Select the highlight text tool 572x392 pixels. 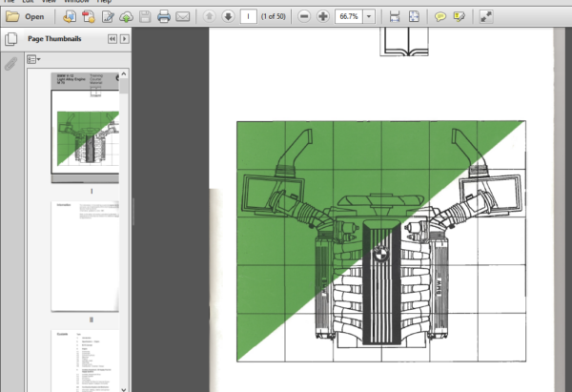click(459, 16)
